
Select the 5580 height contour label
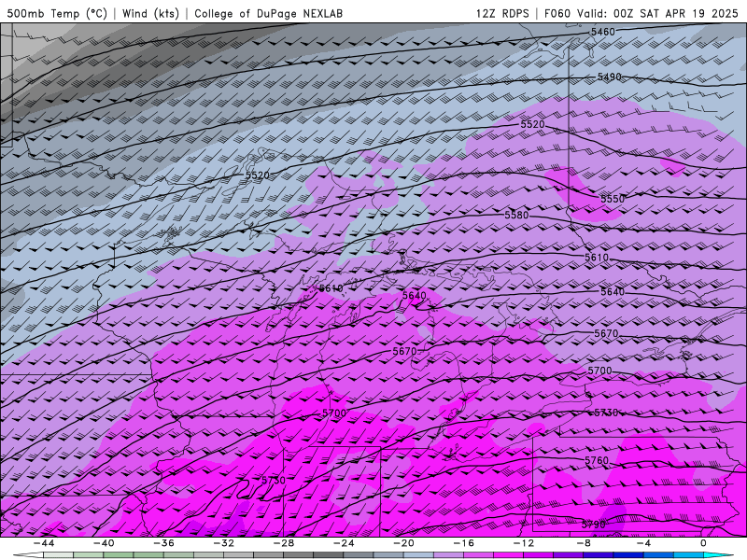pyautogui.click(x=516, y=215)
